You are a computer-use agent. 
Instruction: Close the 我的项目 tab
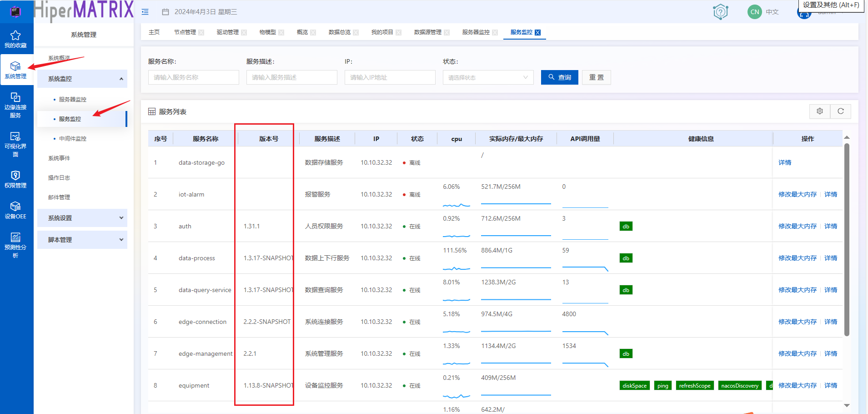pyautogui.click(x=398, y=32)
